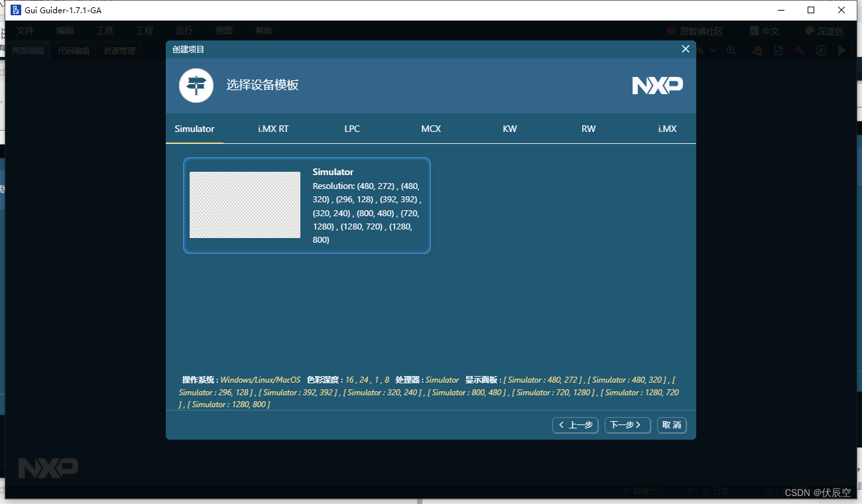Click the wrench build icon
This screenshot has height=504, width=862.
point(800,50)
